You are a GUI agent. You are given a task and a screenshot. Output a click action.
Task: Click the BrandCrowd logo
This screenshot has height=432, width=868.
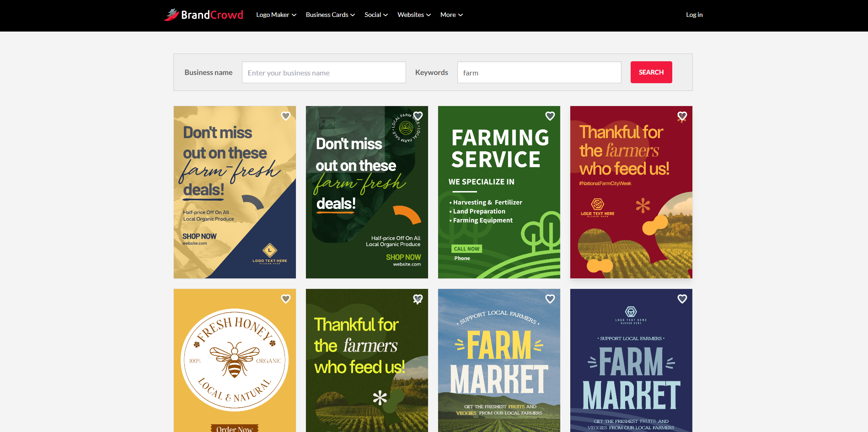(203, 14)
